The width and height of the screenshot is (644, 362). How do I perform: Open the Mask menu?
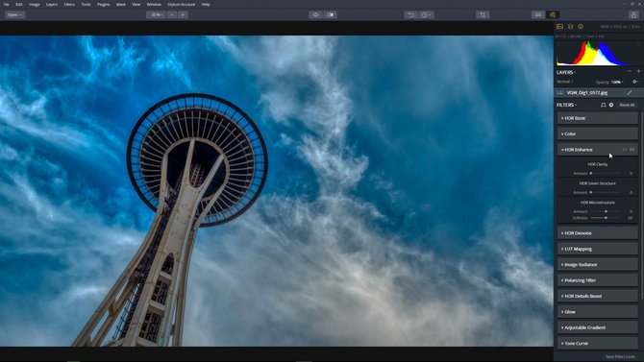coord(121,4)
